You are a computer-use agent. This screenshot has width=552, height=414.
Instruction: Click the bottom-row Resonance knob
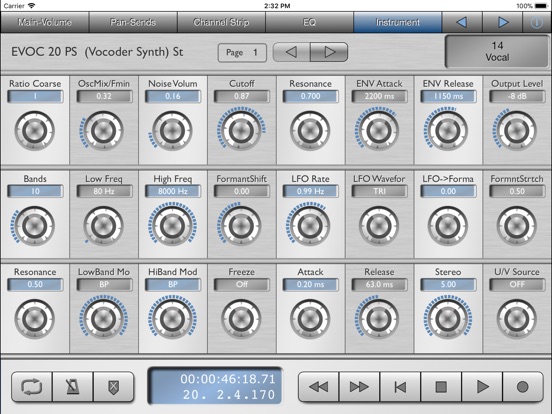pos(34,319)
